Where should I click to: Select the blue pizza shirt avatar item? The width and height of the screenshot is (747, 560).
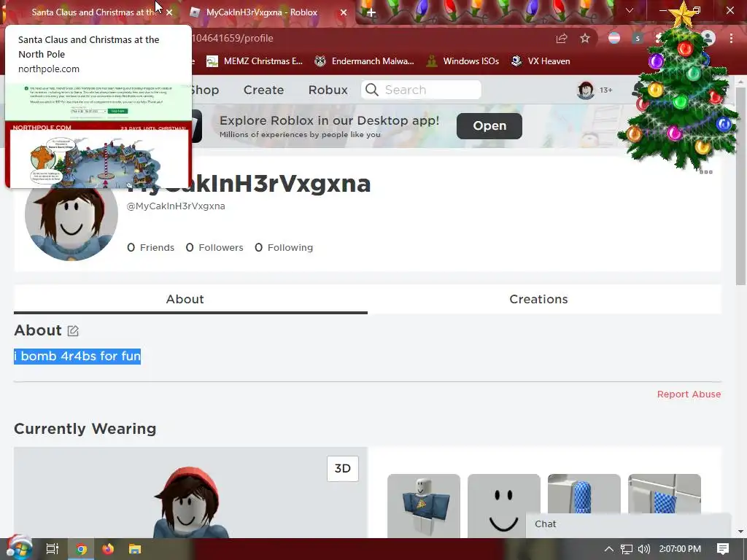coord(424,506)
